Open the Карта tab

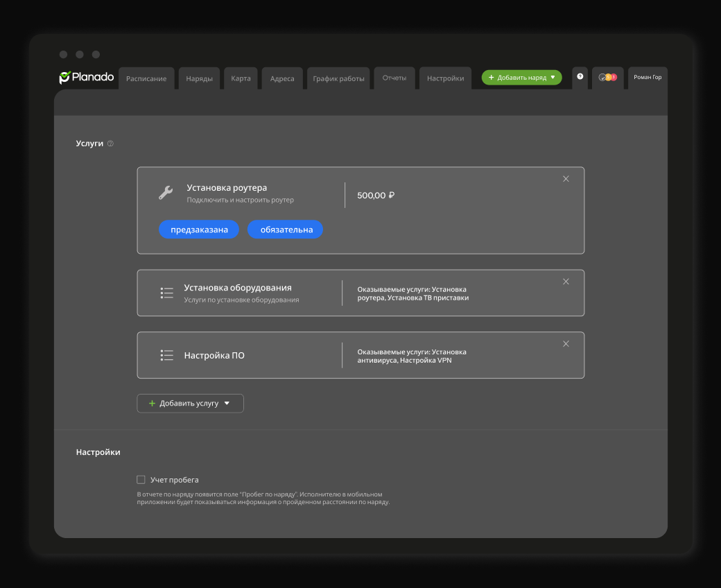click(241, 78)
